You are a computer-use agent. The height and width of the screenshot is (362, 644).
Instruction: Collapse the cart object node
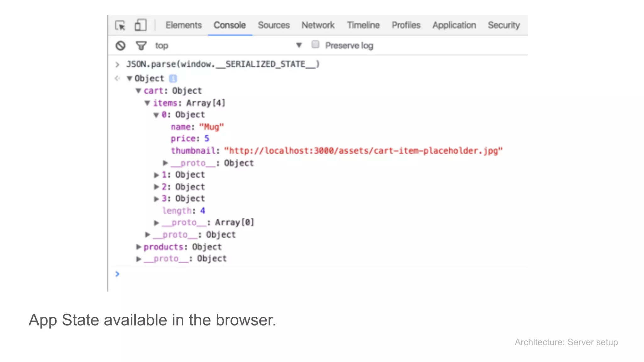[x=138, y=91]
